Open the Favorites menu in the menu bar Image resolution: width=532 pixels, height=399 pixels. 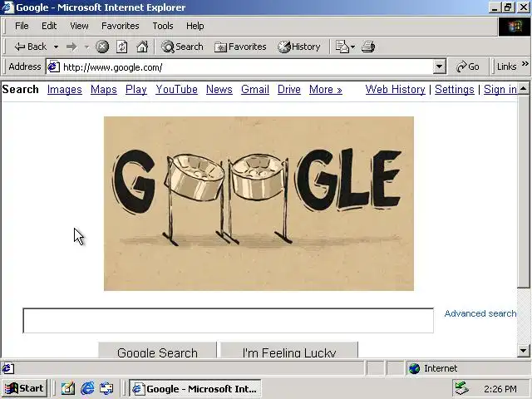[x=120, y=26]
